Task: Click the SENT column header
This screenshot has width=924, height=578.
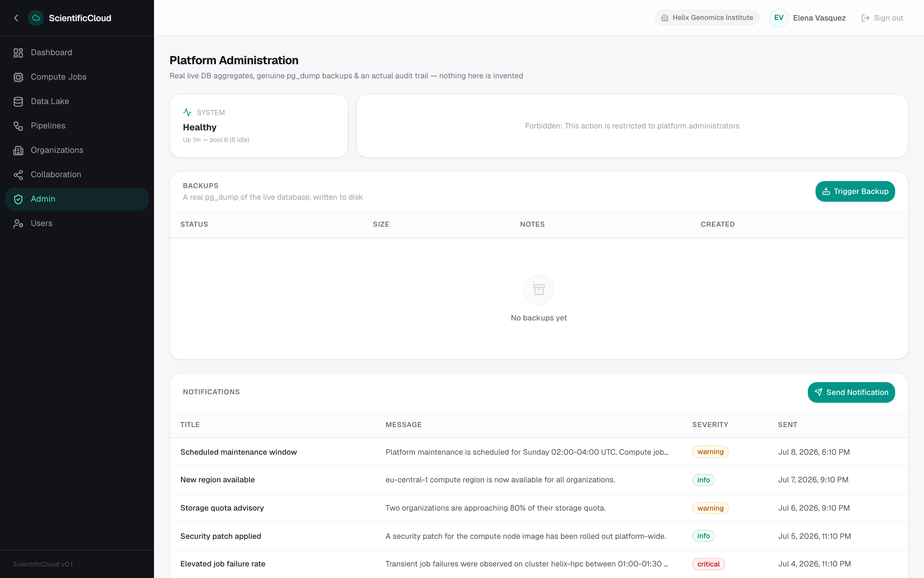Action: 787,425
